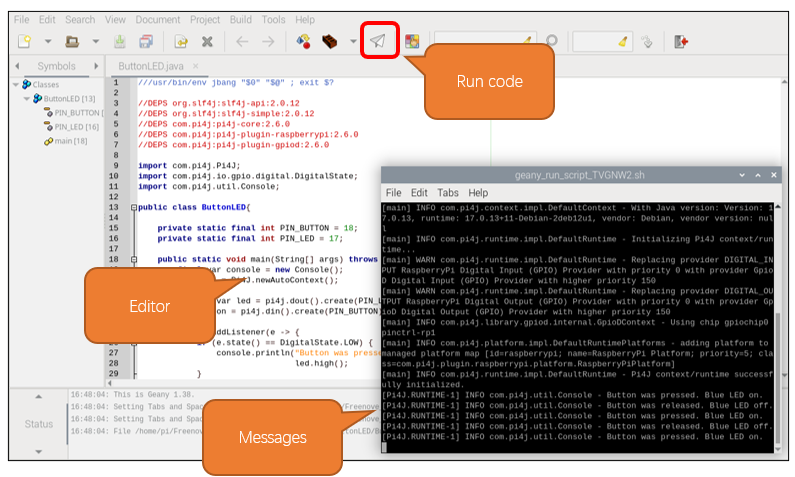Select main [18] in the symbols tree

coord(70,141)
